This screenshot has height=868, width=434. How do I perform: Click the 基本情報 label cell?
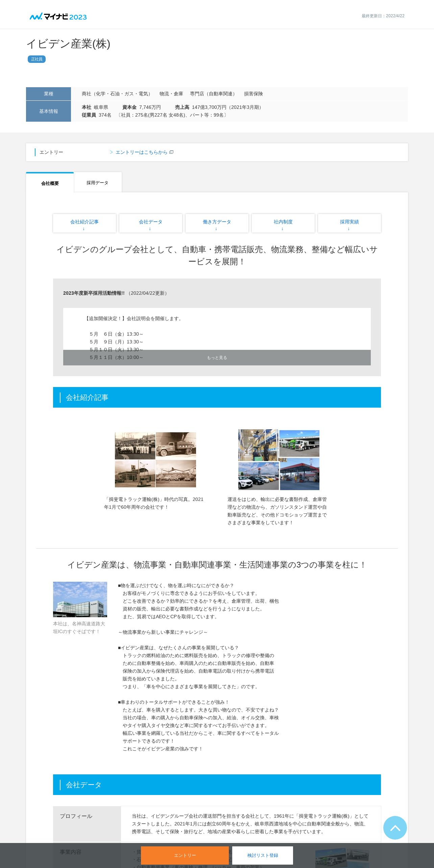[48, 111]
